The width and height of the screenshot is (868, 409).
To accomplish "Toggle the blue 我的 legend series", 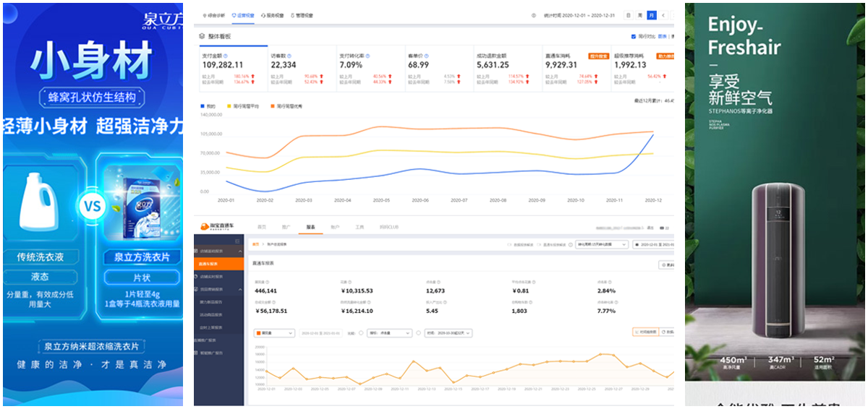I will (208, 106).
